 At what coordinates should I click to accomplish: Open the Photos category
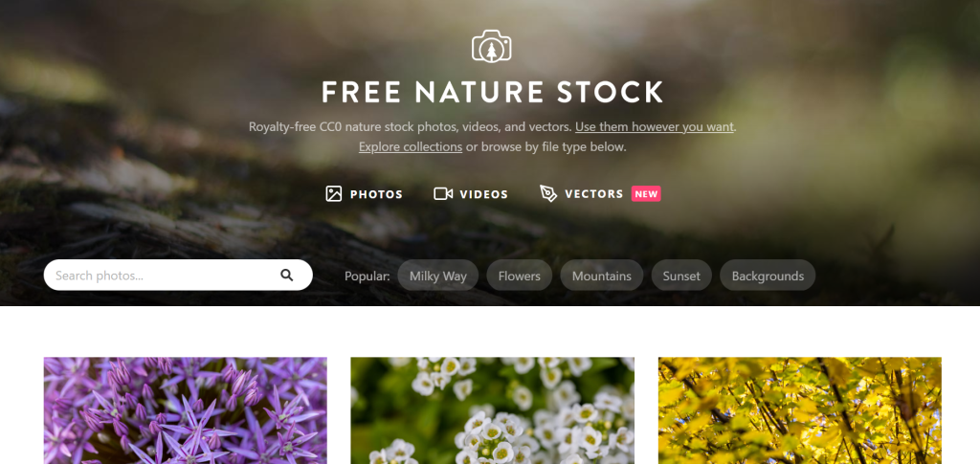[x=365, y=194]
